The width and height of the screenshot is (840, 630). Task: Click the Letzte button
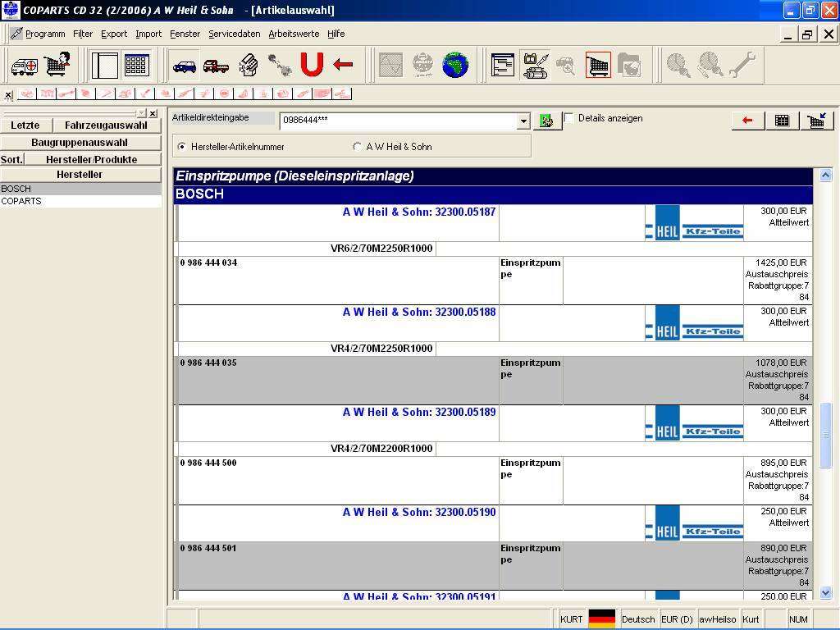point(25,126)
